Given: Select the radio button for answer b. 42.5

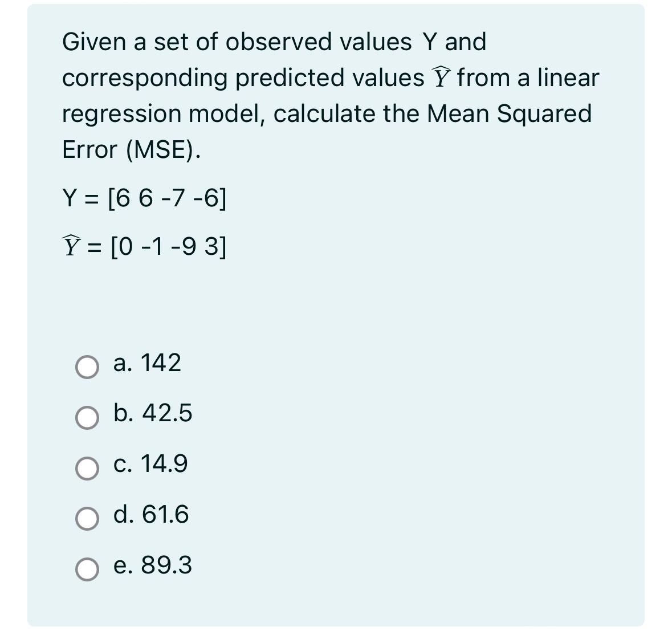Looking at the screenshot, I should (87, 418).
